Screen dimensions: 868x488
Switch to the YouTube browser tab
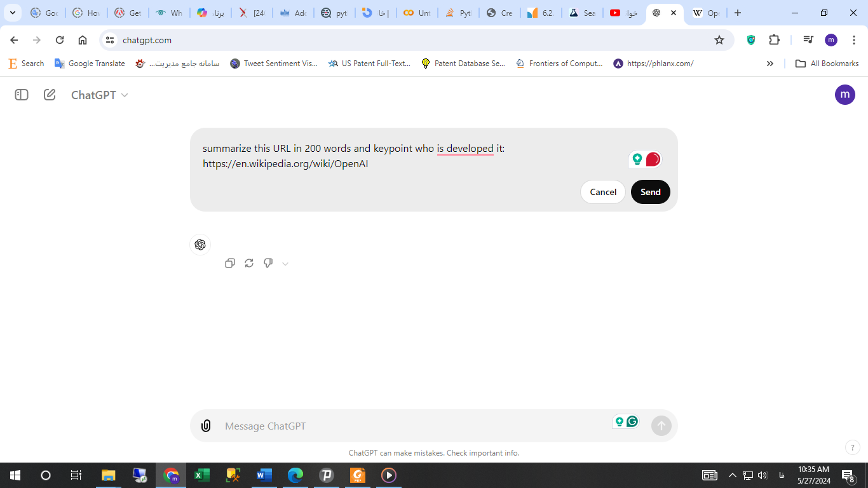click(623, 13)
